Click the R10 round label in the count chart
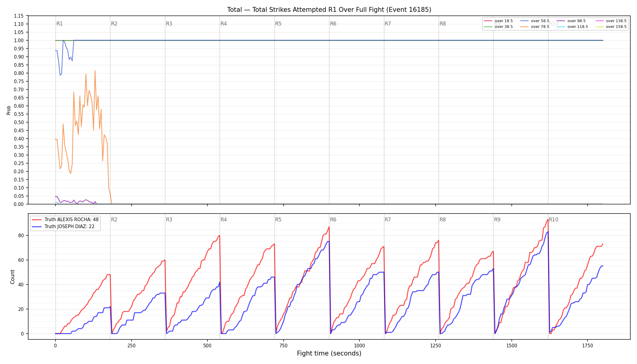 tap(554, 220)
